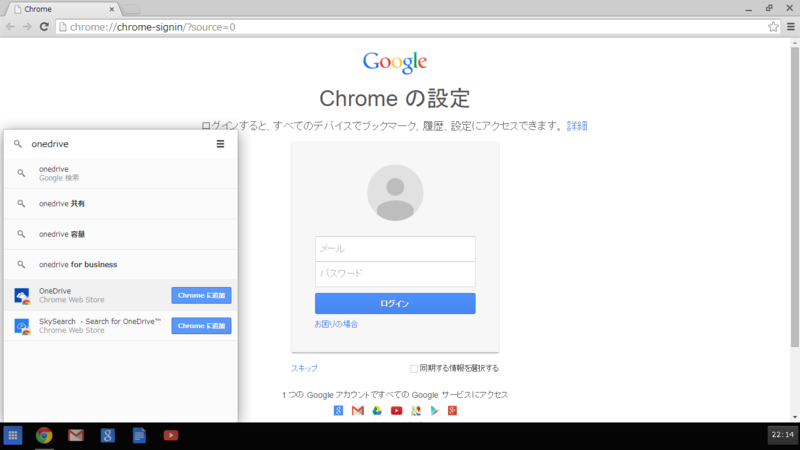
Task: Click the Google+ service icon
Action: click(x=452, y=410)
